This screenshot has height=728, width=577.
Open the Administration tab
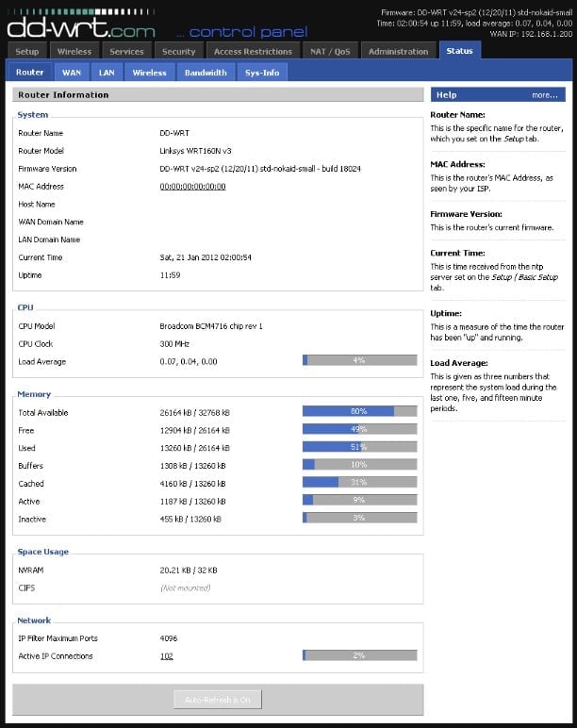point(398,51)
